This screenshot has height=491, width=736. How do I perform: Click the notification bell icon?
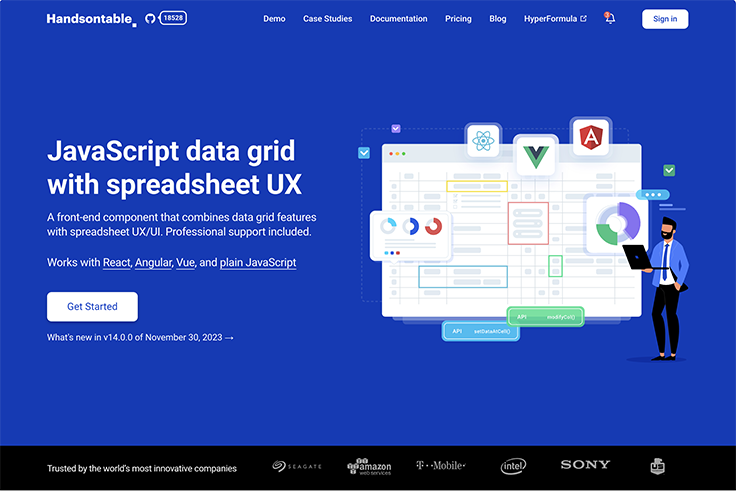pos(610,18)
